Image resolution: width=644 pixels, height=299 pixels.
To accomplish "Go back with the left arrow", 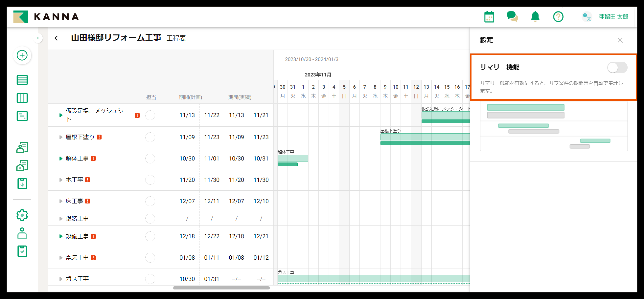I will click(56, 38).
